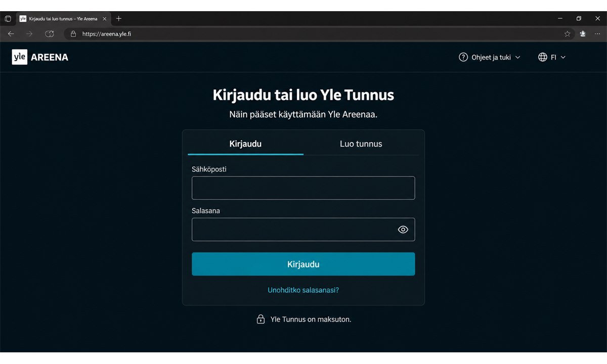The height and width of the screenshot is (364, 607).
Task: Select the Kirjaudu tai luo tunnus browser tab
Action: pos(63,19)
